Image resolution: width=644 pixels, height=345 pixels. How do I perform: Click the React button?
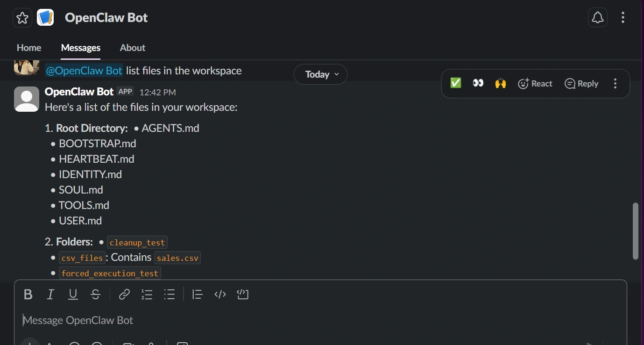click(535, 83)
